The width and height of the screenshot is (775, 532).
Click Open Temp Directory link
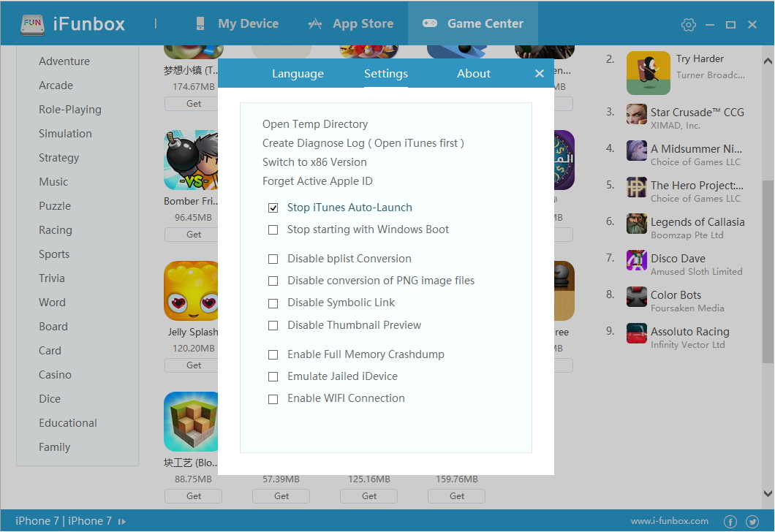coord(315,124)
